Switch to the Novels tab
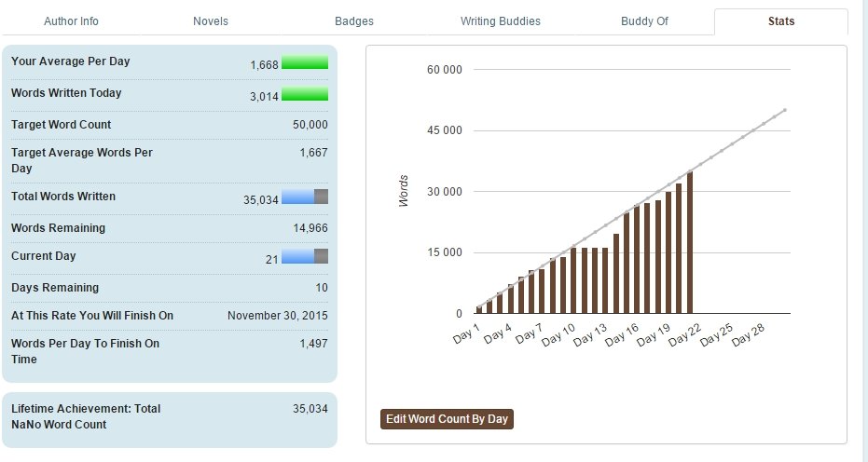 [210, 20]
